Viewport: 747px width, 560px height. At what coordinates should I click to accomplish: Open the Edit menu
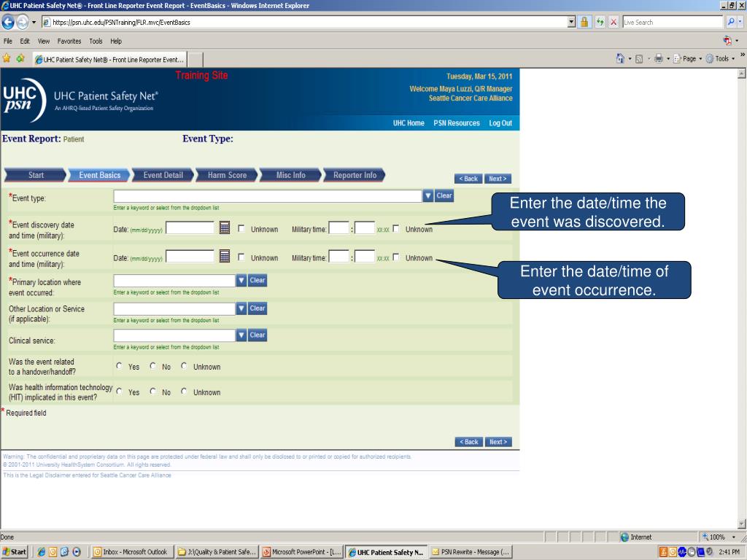click(25, 41)
